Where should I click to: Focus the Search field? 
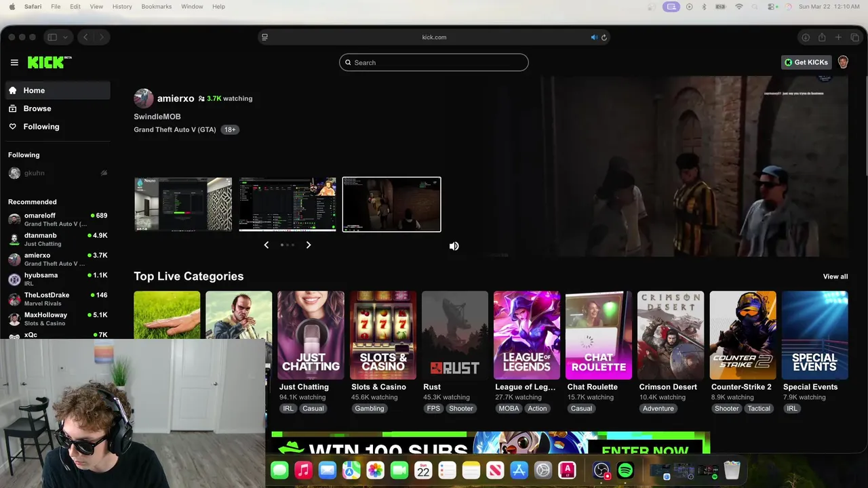point(434,62)
